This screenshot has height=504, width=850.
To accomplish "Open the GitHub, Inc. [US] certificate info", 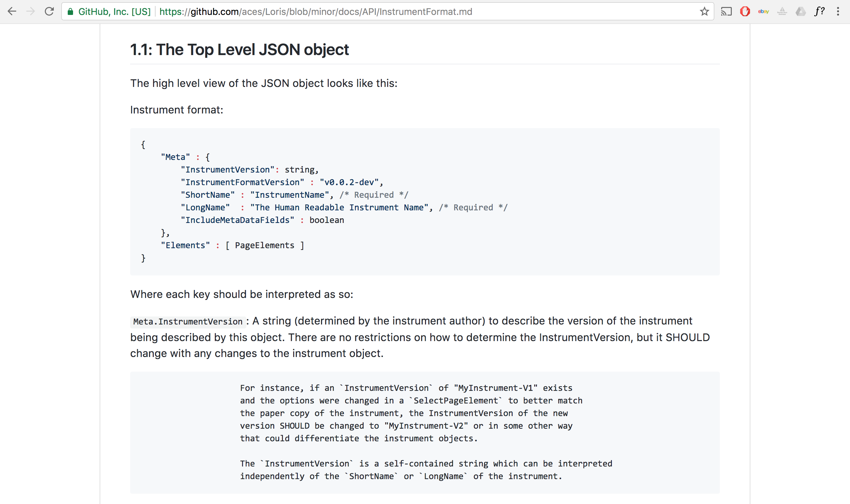I will (114, 12).
